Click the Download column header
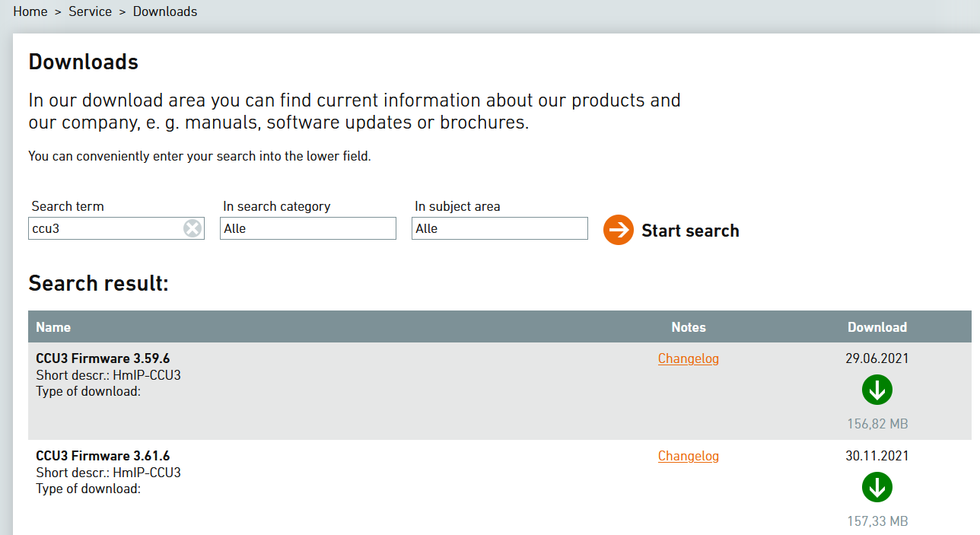The height and width of the screenshot is (535, 980). (x=877, y=327)
